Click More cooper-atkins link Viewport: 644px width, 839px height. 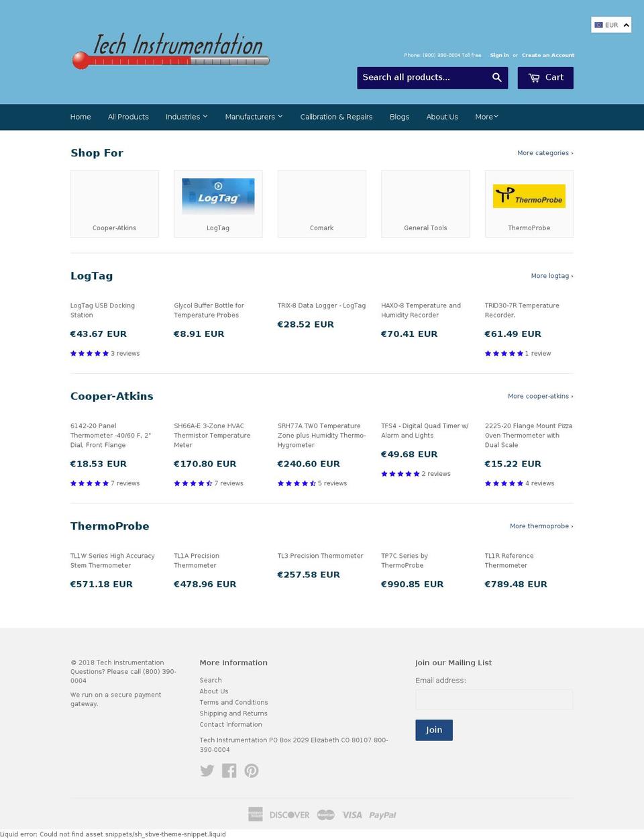[x=541, y=396]
